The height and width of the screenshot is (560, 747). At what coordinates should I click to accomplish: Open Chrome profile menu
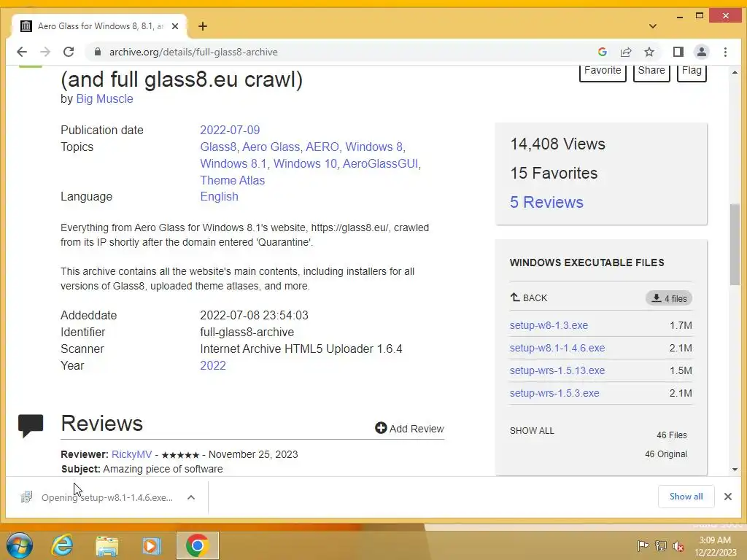702,52
